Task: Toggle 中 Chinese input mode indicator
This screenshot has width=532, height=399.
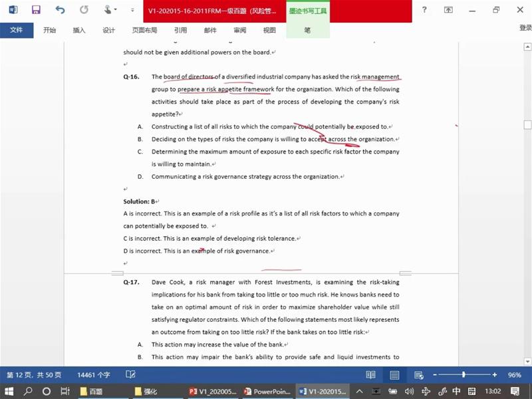Action: [x=456, y=391]
